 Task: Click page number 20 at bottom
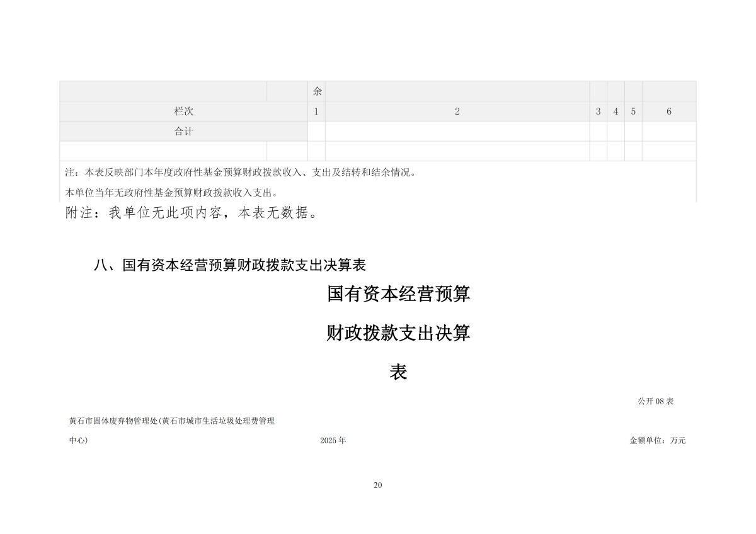[378, 485]
